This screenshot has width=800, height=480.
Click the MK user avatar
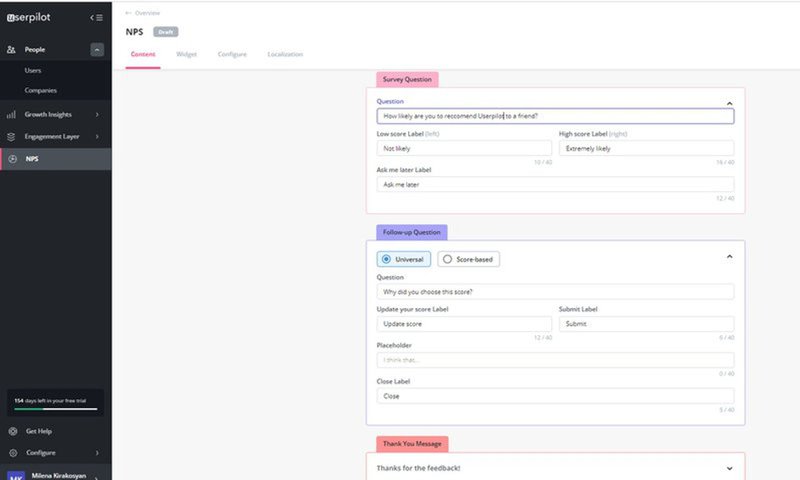(16, 476)
